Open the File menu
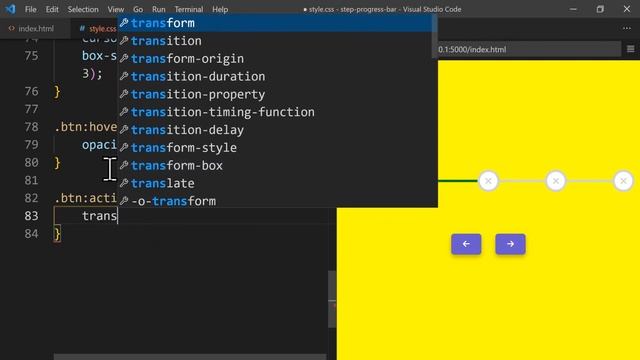 [x=31, y=9]
